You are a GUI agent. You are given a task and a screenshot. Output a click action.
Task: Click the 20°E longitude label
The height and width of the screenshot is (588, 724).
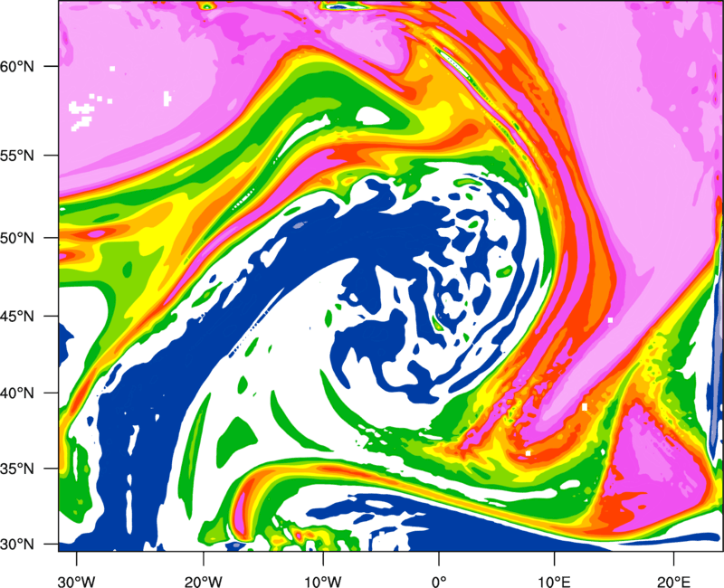tap(673, 582)
